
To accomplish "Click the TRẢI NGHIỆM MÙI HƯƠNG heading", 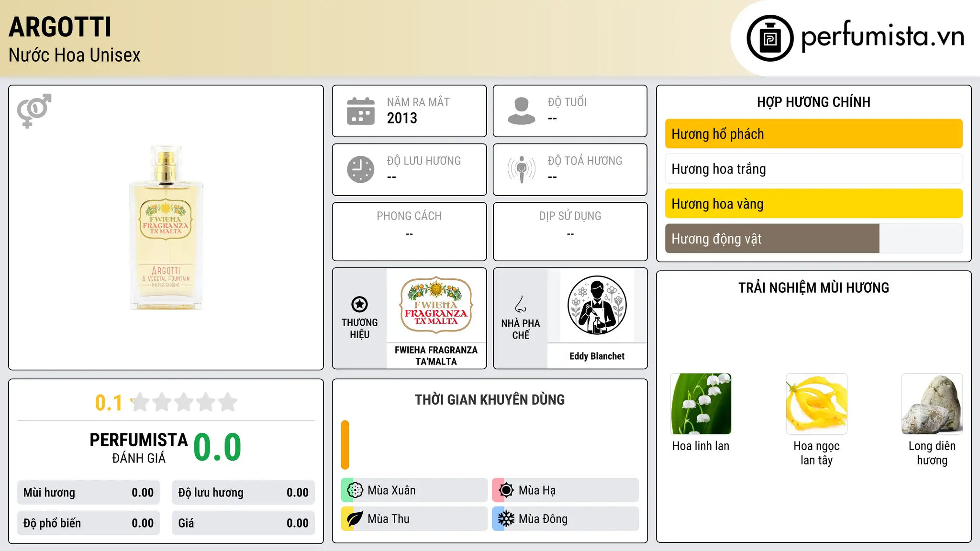I will [x=813, y=288].
